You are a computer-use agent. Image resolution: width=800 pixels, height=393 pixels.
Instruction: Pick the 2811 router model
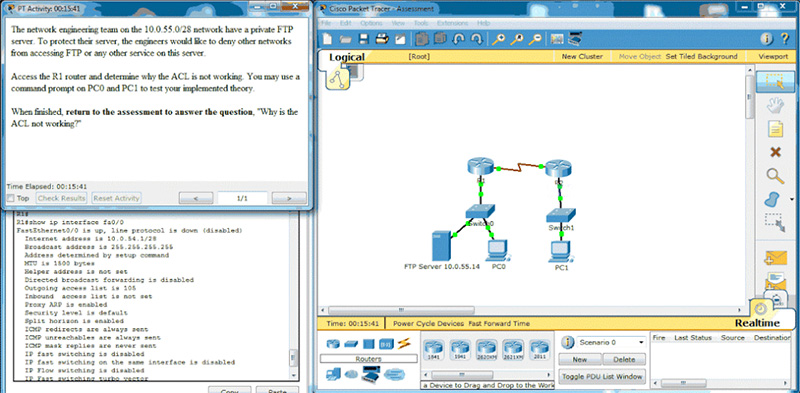[539, 350]
